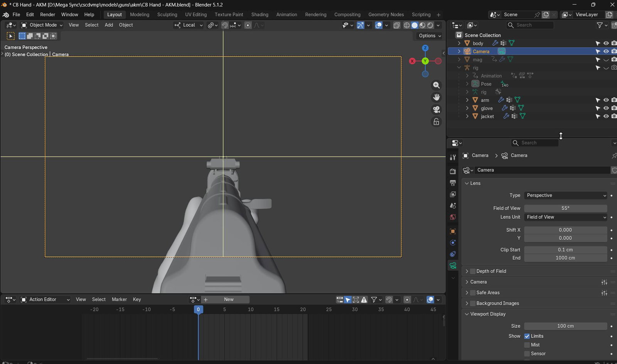Image resolution: width=617 pixels, height=364 pixels.
Task: Toggle camera view using the camera gizmo
Action: tap(436, 110)
